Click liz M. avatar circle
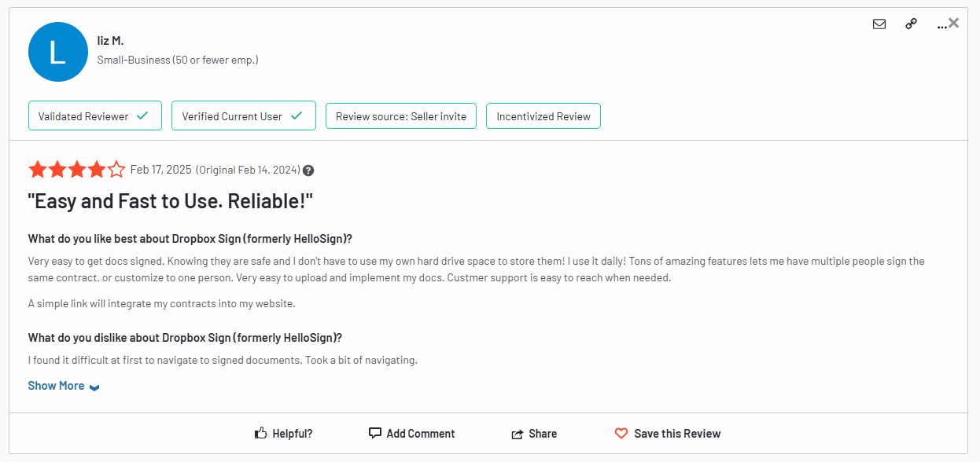Screen dimensions: 980x462 tap(57, 52)
